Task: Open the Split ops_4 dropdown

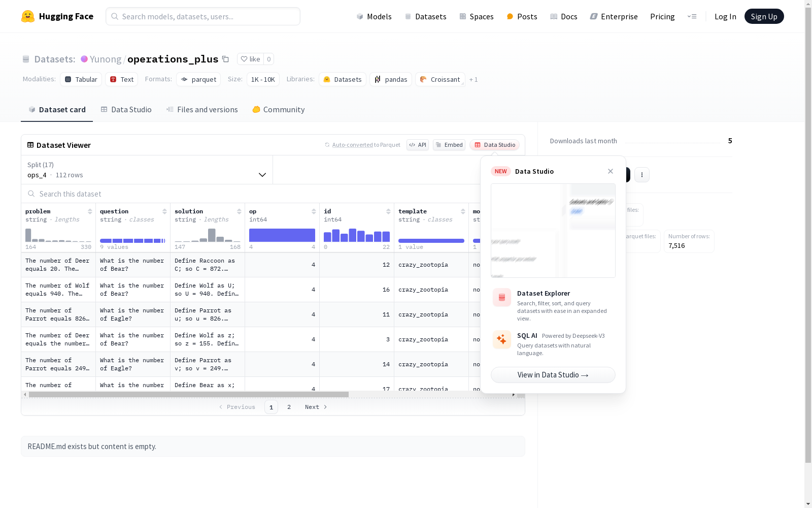Action: 147,170
